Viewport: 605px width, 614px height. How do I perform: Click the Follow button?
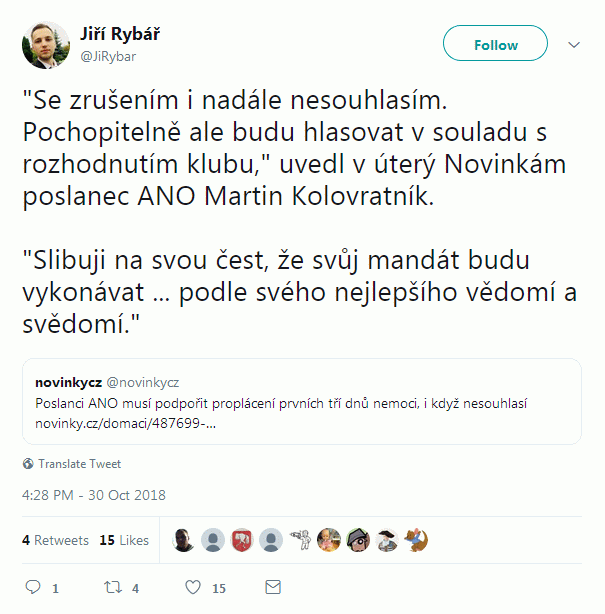click(495, 44)
